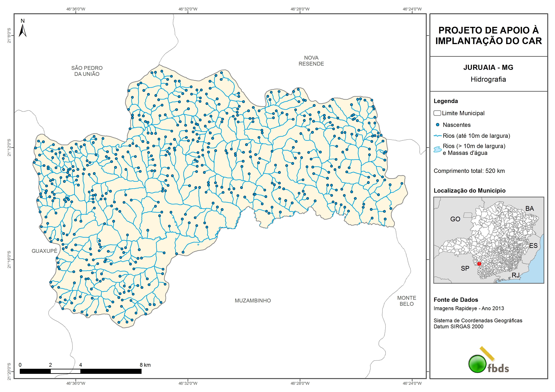
Task: Click the thin river line legend symbol
Action: point(437,136)
